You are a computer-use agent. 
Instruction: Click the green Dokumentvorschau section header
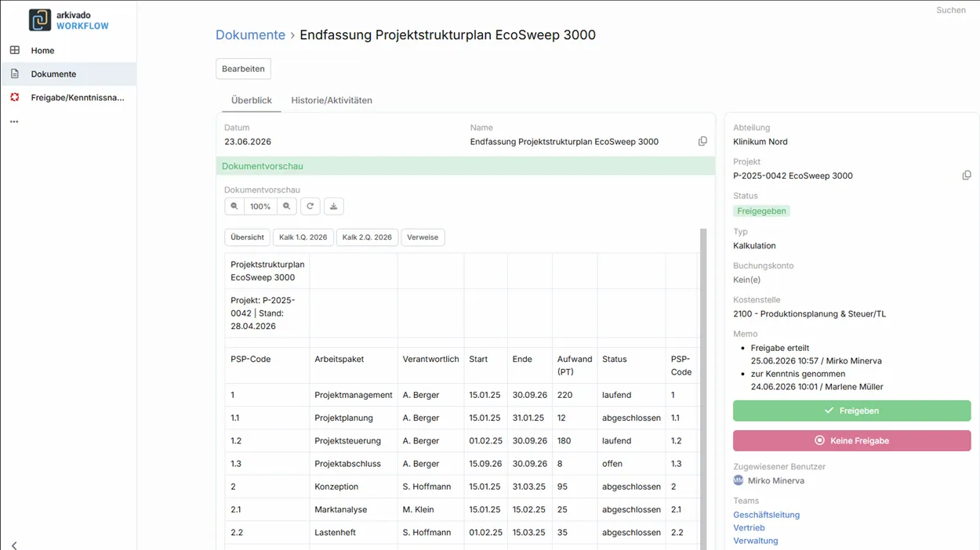pyautogui.click(x=466, y=166)
